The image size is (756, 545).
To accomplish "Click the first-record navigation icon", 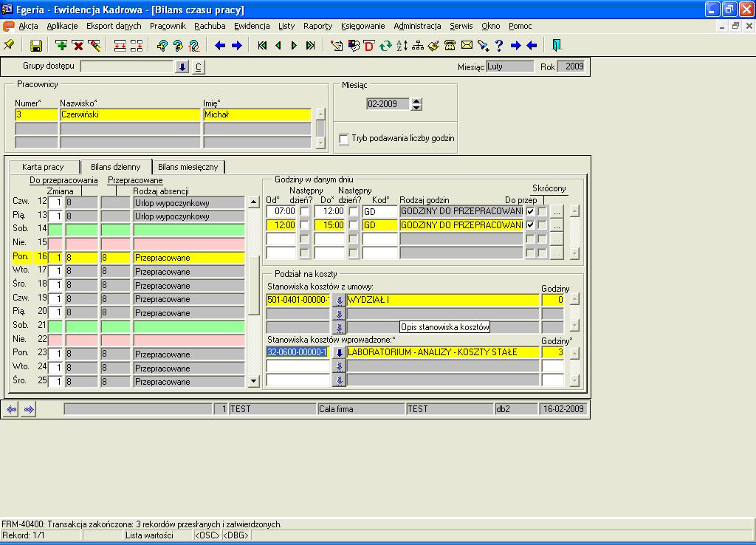I will (x=262, y=46).
